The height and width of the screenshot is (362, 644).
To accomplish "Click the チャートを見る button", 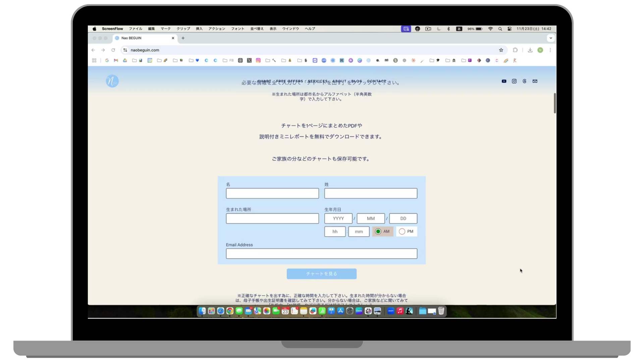I will pyautogui.click(x=321, y=274).
